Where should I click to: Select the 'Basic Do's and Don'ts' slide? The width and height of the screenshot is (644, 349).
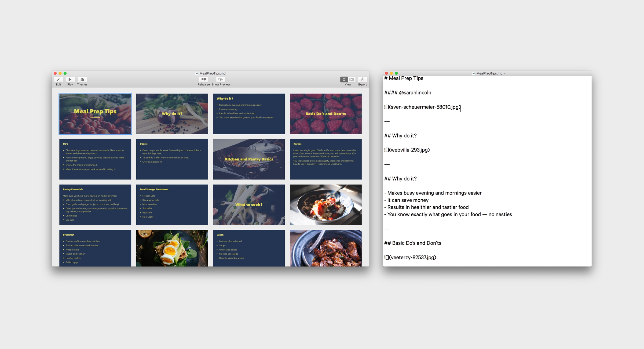(x=325, y=113)
